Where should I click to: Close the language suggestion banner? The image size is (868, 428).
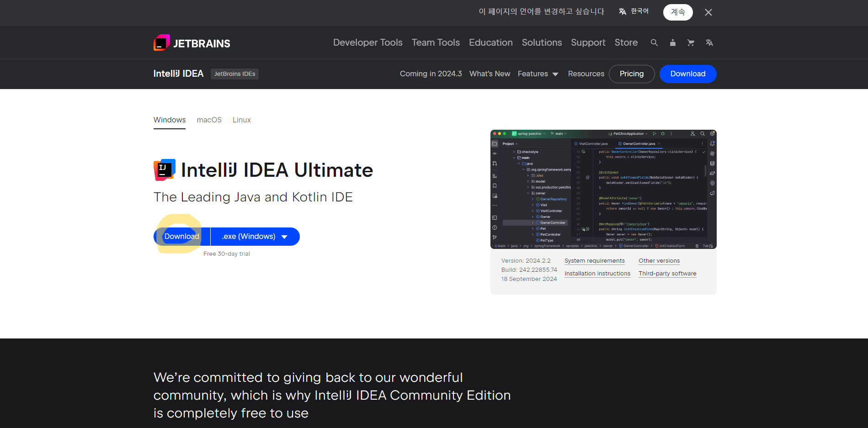[x=708, y=12]
